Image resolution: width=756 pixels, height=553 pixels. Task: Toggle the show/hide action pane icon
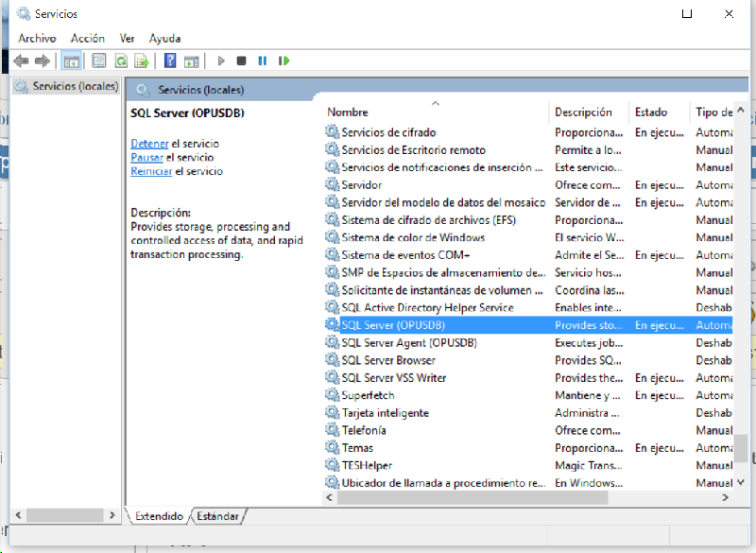tap(191, 60)
